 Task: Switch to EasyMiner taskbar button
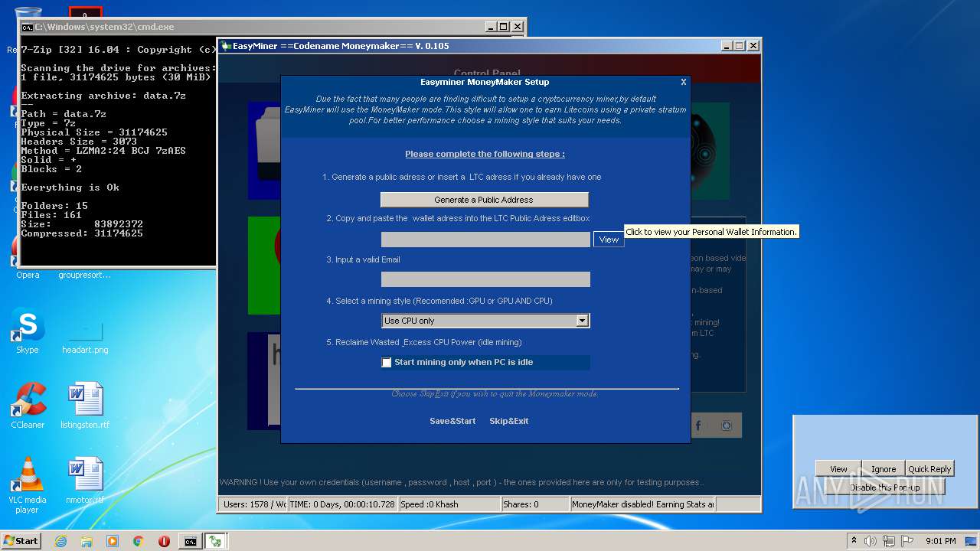[216, 541]
